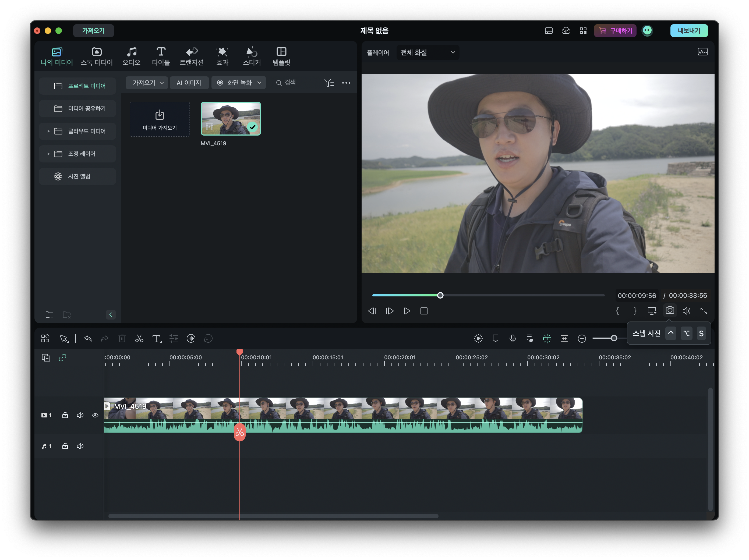Open the 전체 화질 quality dropdown
The height and width of the screenshot is (560, 749).
(427, 52)
